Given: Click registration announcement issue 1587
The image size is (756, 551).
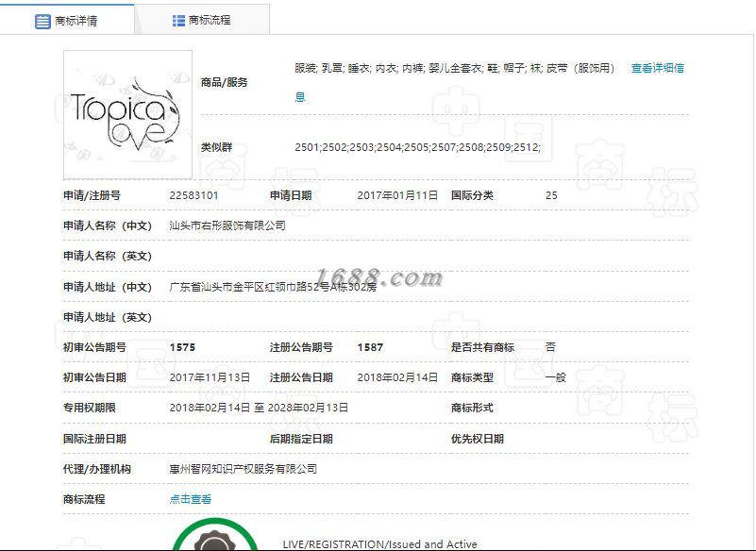Looking at the screenshot, I should [x=370, y=347].
